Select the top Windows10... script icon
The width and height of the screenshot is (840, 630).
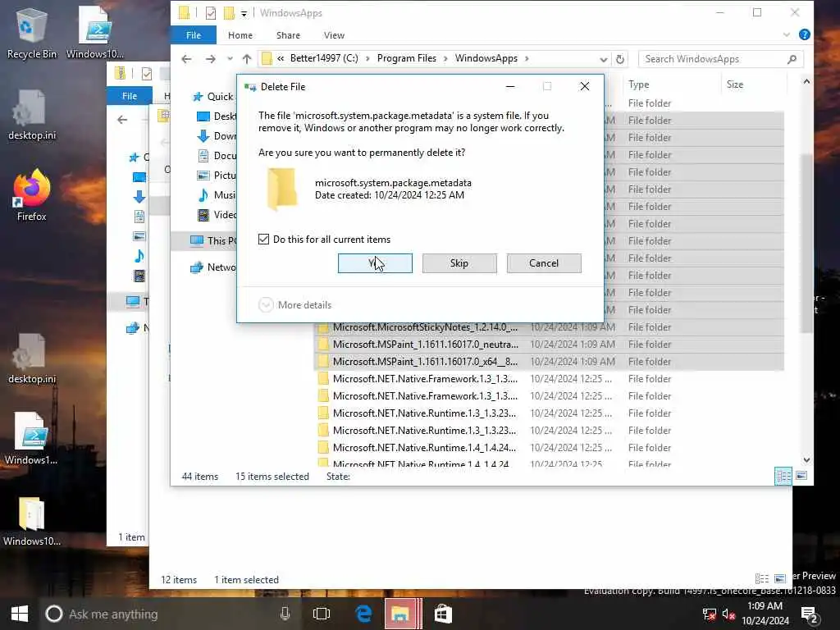tap(95, 33)
